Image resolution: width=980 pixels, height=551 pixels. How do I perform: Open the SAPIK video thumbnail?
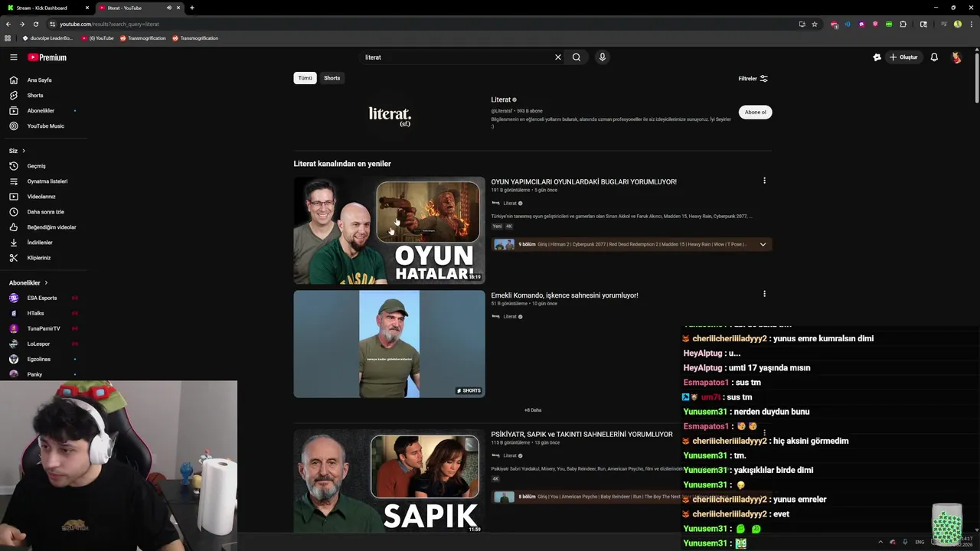389,481
